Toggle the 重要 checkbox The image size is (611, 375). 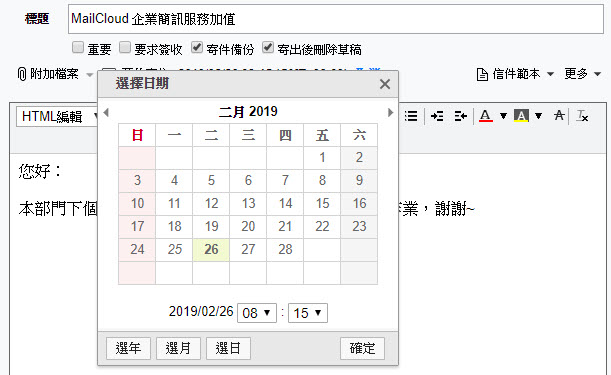pyautogui.click(x=78, y=48)
